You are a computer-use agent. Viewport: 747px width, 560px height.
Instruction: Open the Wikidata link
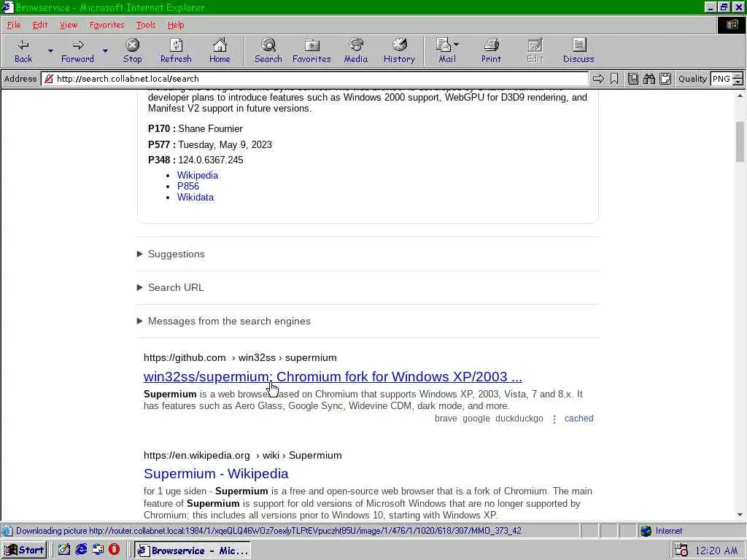coord(196,197)
